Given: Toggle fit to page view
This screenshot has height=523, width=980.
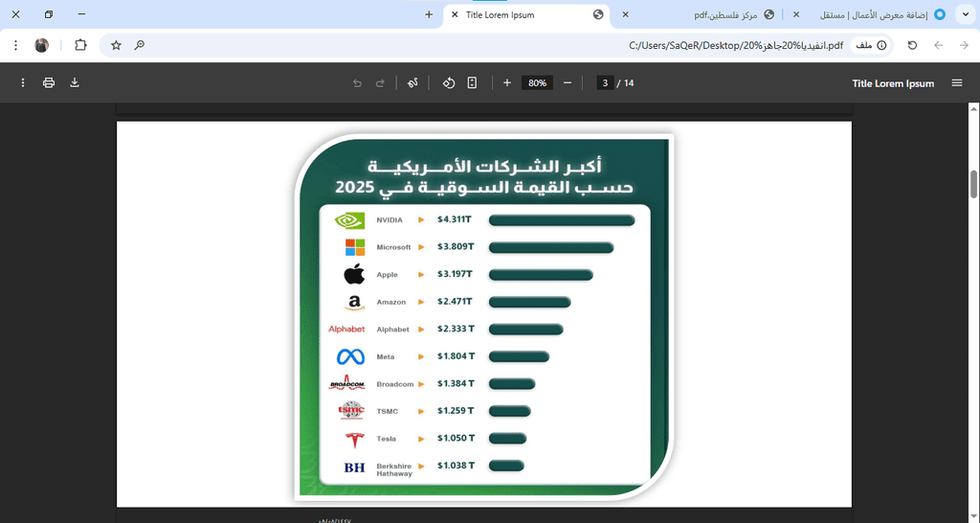Looking at the screenshot, I should [472, 82].
